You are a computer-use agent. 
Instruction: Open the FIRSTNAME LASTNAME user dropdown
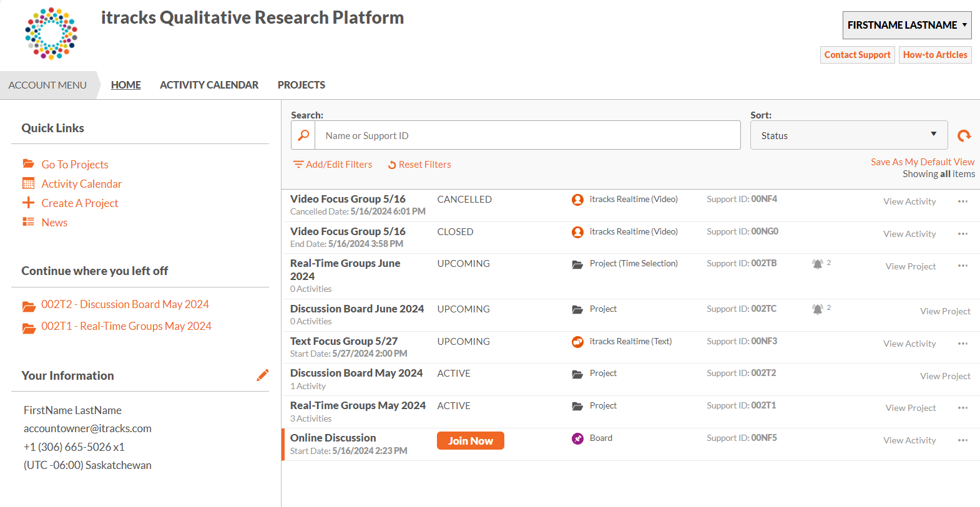pyautogui.click(x=907, y=25)
